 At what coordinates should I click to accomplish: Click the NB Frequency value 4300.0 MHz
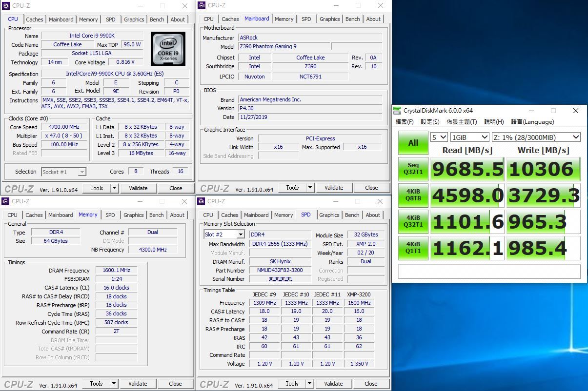click(x=153, y=250)
